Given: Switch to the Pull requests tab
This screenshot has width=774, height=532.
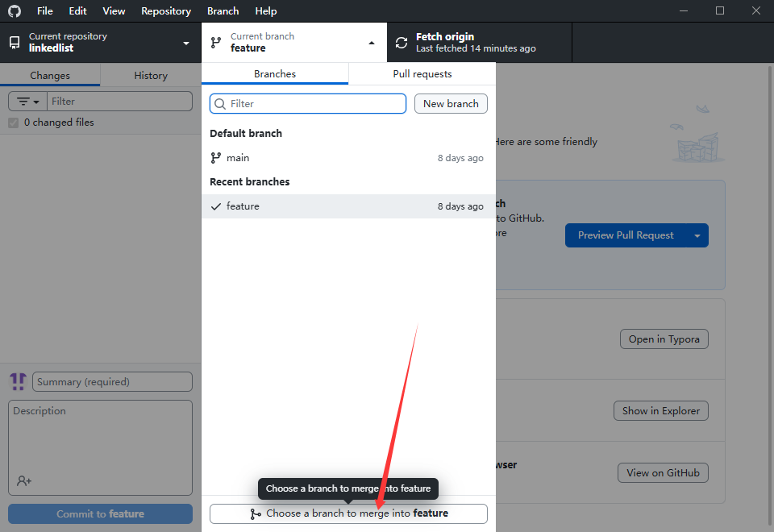Looking at the screenshot, I should tap(422, 74).
